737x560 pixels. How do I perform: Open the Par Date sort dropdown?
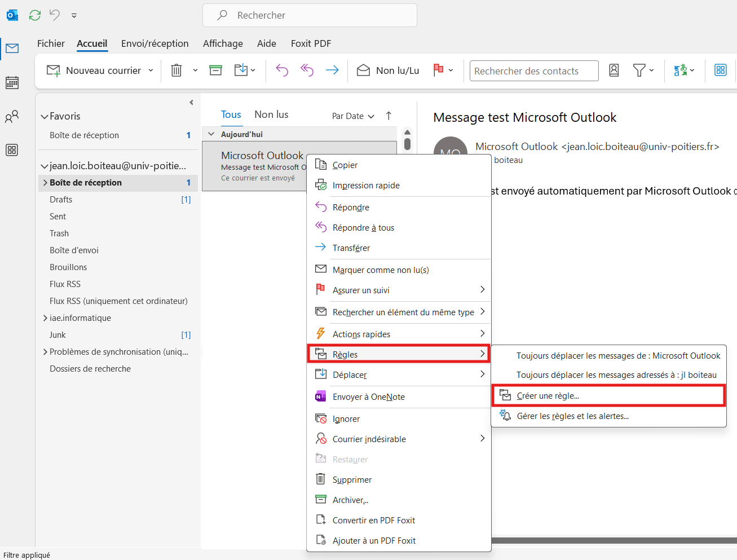coord(353,116)
